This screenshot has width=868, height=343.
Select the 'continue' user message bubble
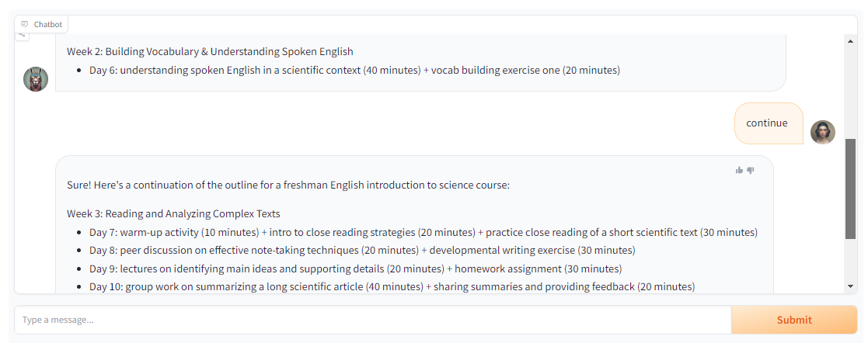769,123
